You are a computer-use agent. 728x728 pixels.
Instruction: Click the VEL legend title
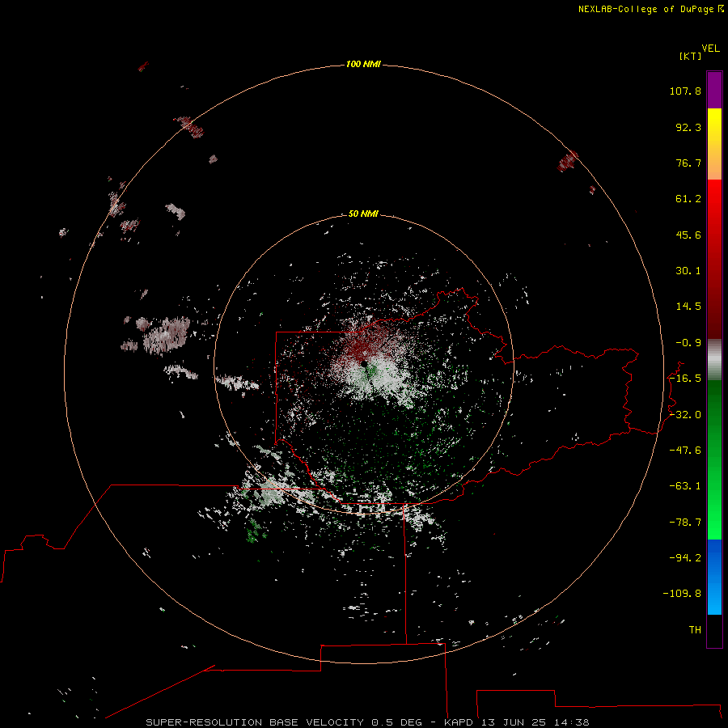click(x=710, y=49)
